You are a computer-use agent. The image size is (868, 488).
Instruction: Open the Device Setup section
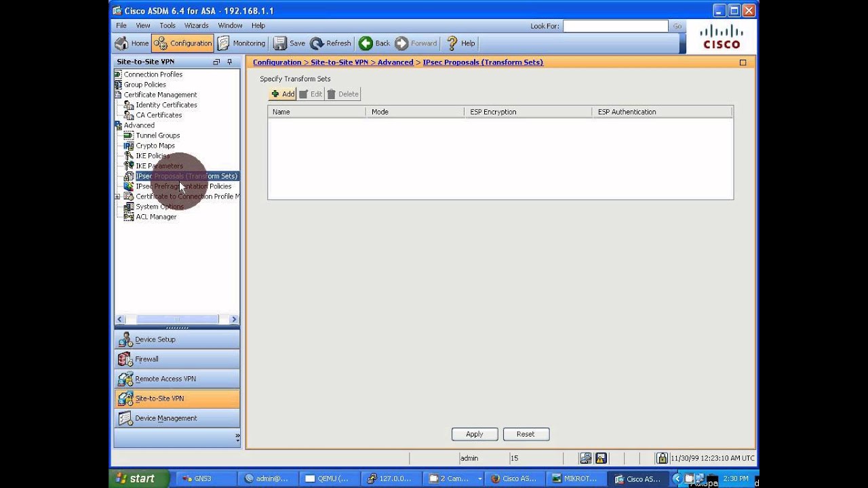[x=177, y=340]
